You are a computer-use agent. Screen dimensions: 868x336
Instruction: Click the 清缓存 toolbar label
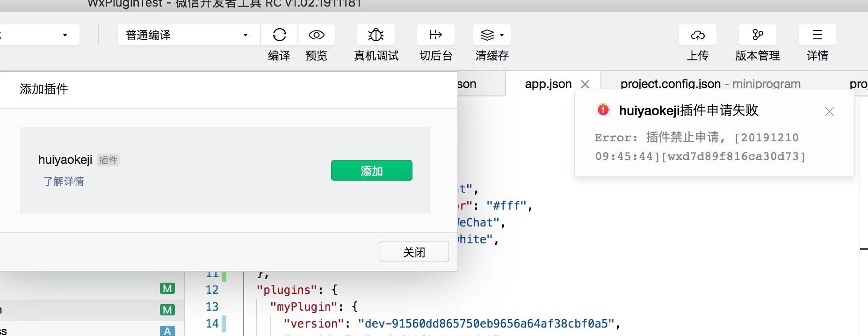click(492, 56)
